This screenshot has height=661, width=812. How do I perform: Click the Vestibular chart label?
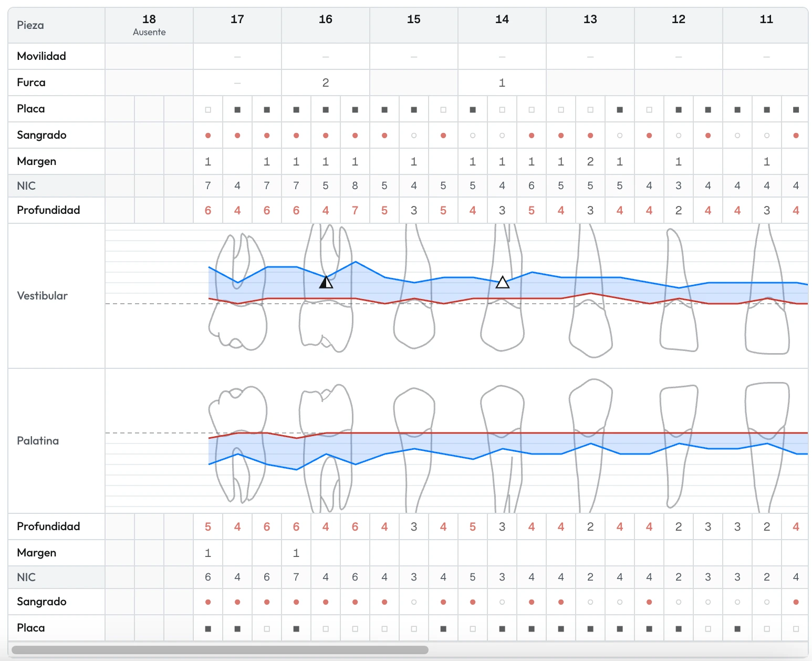coord(42,296)
